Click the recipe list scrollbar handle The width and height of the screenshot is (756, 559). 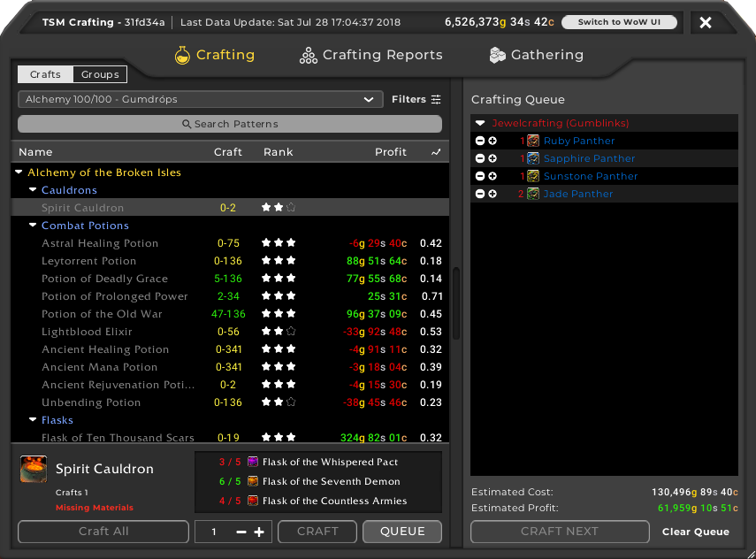456,303
